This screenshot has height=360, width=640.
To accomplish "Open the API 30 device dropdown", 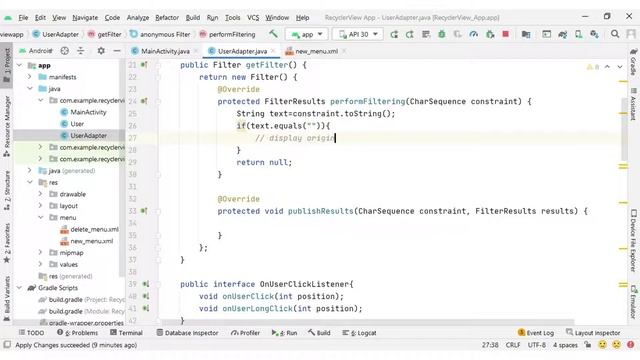I will tap(358, 34).
